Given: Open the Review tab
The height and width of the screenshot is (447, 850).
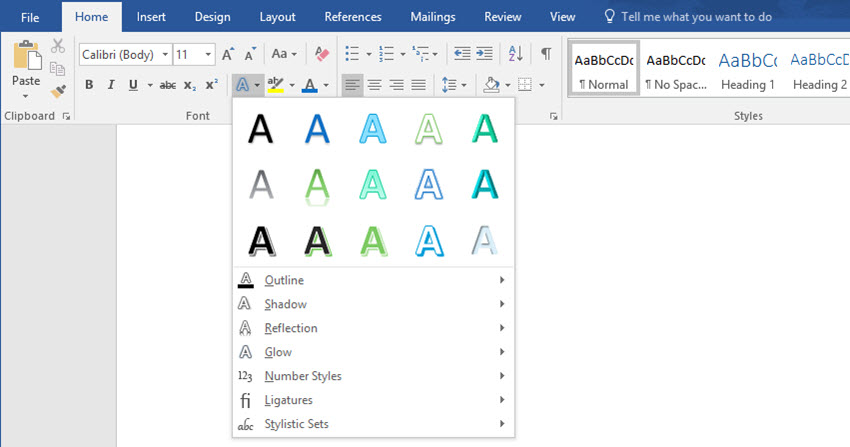Looking at the screenshot, I should (x=503, y=17).
